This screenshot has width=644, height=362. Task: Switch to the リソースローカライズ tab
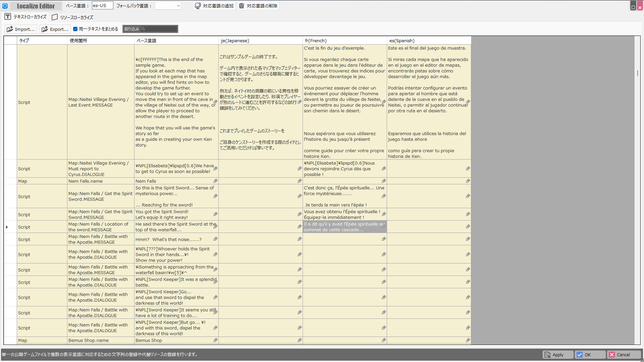click(72, 17)
